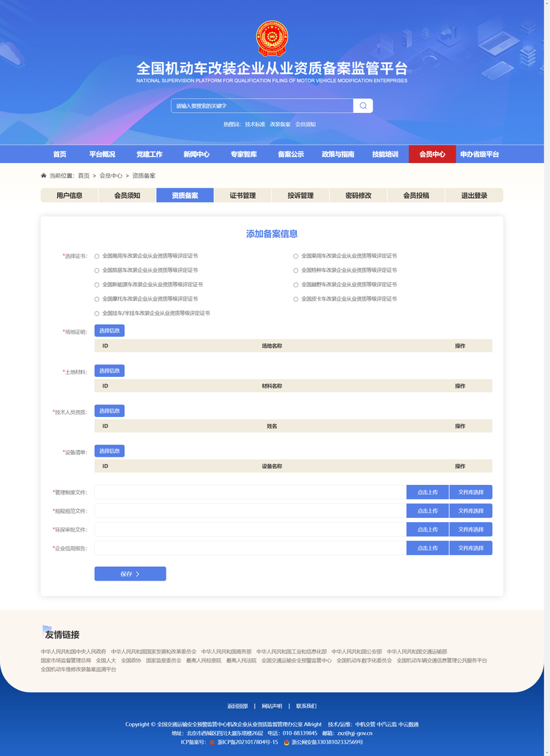Open 技能培训 in the main navigation

[x=385, y=154]
